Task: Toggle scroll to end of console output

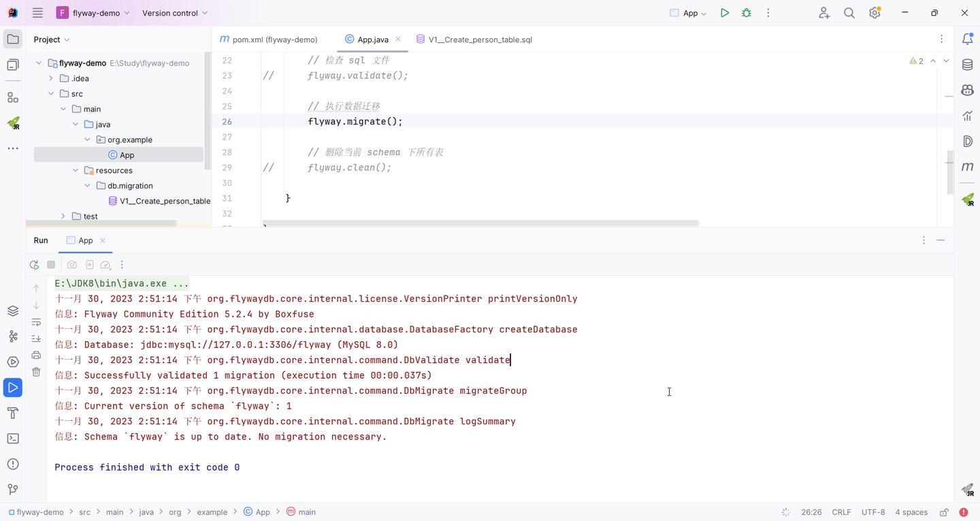Action: point(37,338)
